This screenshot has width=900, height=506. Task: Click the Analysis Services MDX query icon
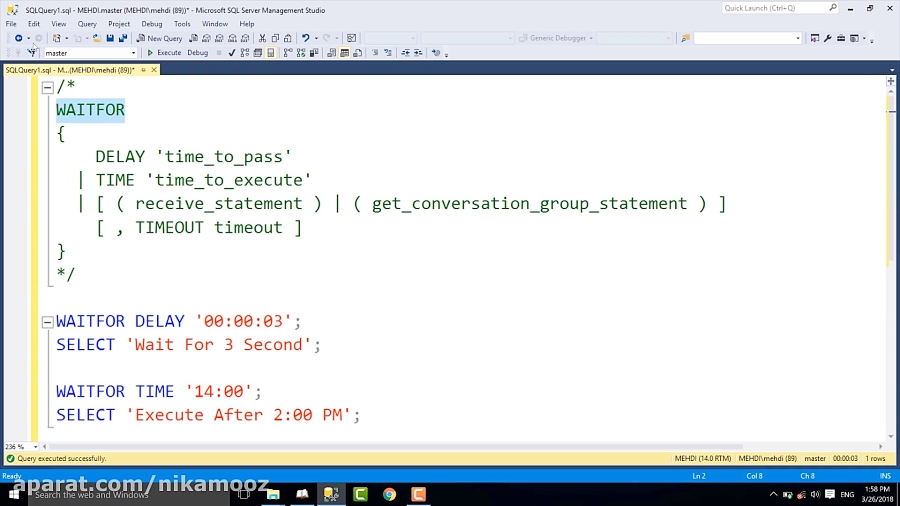point(207,38)
